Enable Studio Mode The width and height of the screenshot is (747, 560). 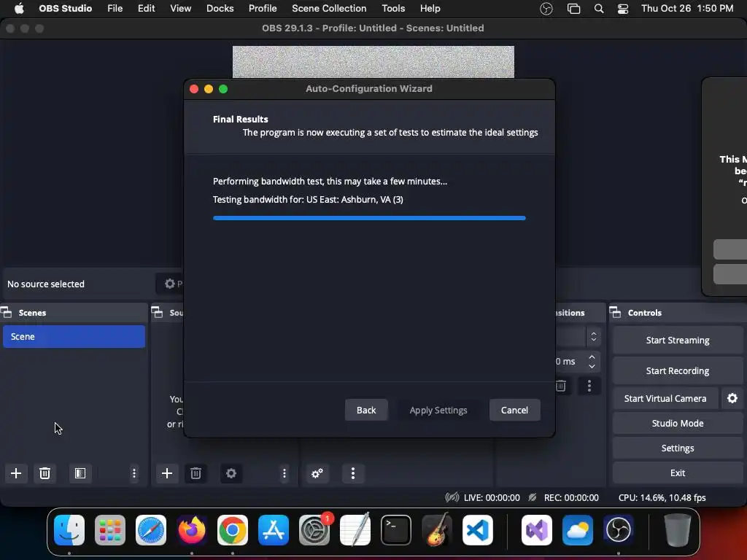678,424
